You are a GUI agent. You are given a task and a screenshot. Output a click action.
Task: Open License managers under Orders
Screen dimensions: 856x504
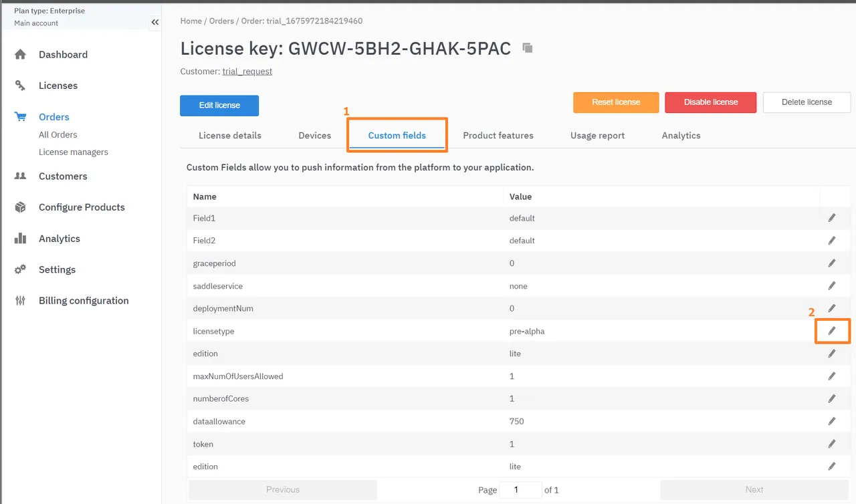74,152
